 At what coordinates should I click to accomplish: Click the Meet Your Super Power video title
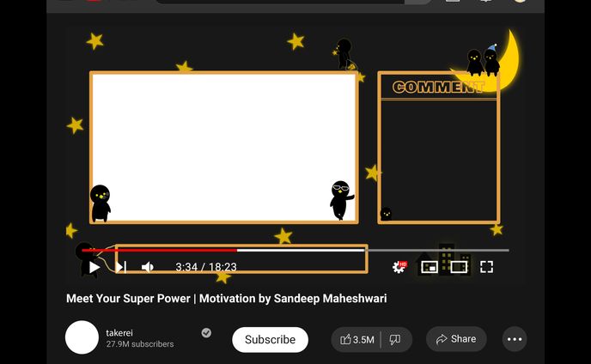click(227, 299)
